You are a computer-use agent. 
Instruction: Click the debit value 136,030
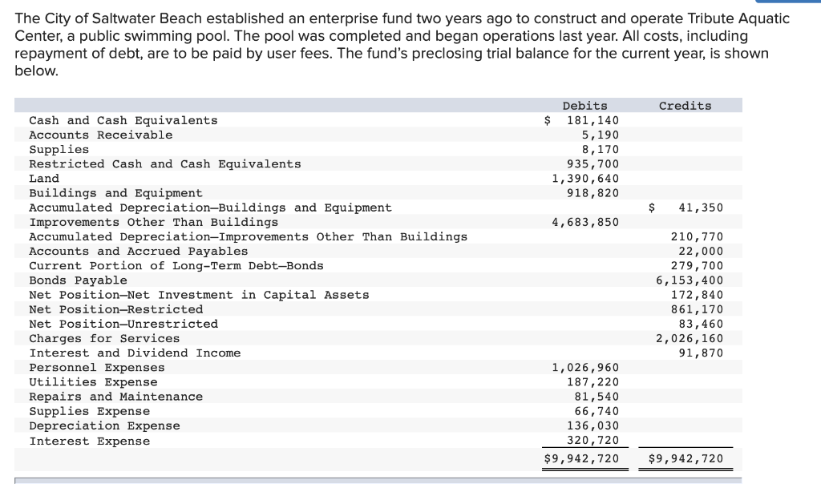click(x=592, y=426)
